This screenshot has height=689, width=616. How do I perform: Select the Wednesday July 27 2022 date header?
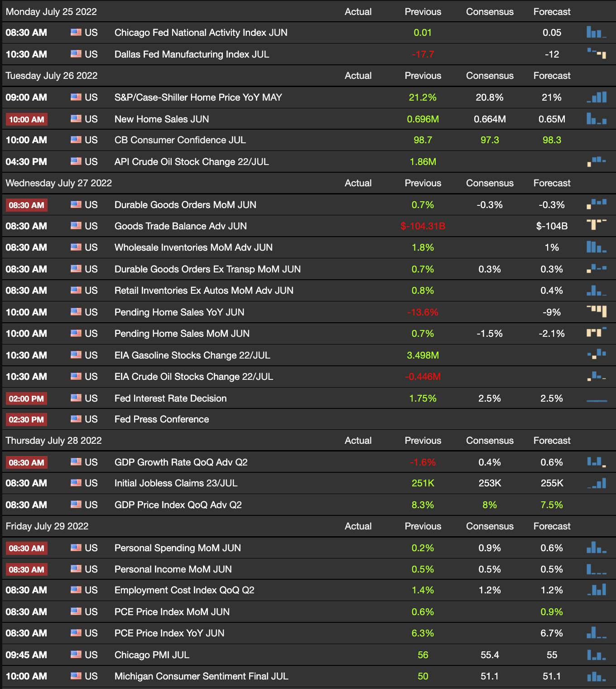(x=58, y=183)
